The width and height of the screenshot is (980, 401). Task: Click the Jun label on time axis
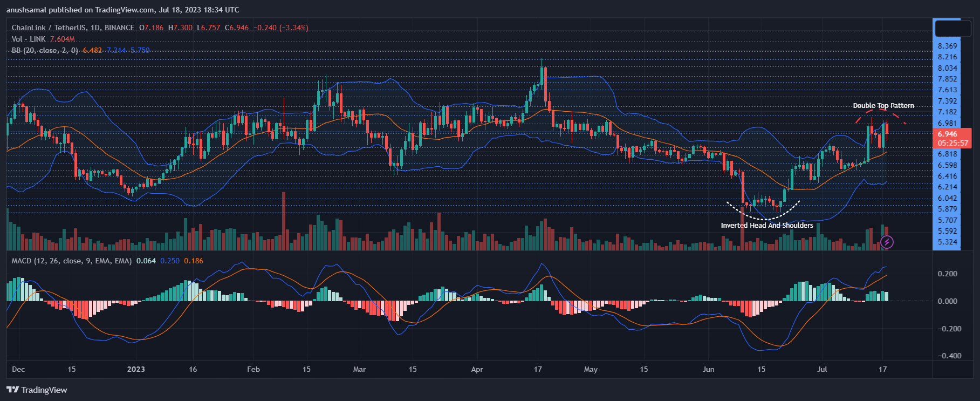click(x=708, y=369)
